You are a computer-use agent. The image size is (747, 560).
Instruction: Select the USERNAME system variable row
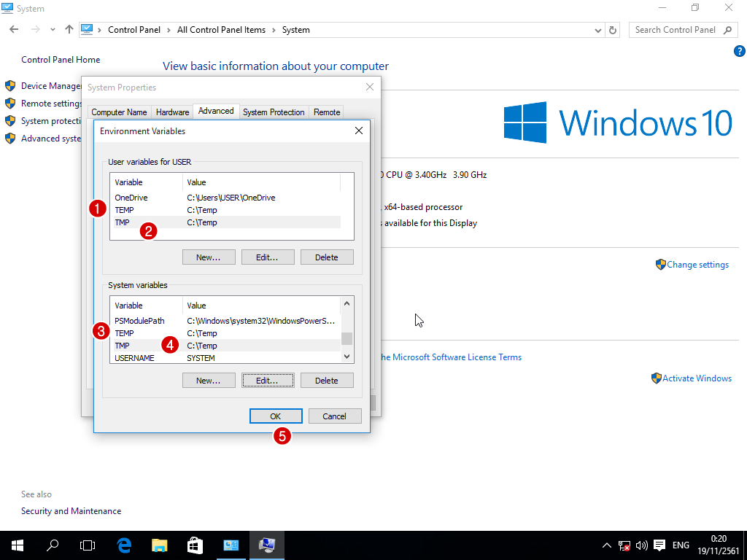228,358
